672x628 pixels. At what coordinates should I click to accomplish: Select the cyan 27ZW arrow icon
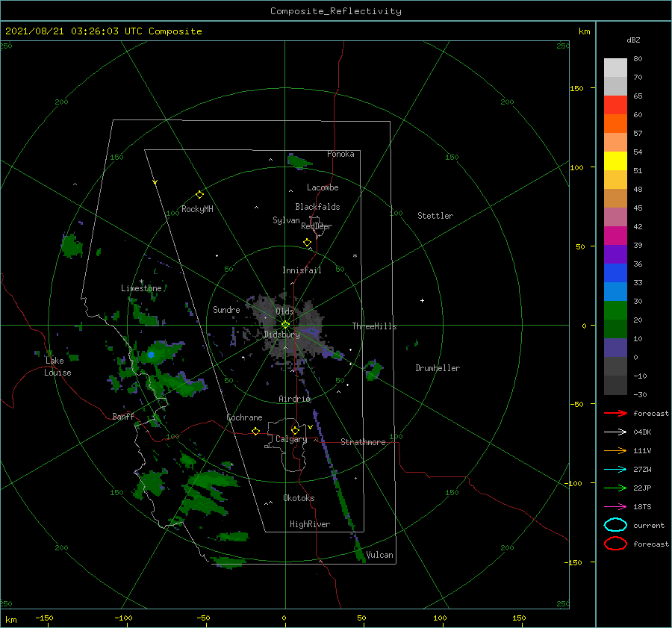pyautogui.click(x=615, y=470)
